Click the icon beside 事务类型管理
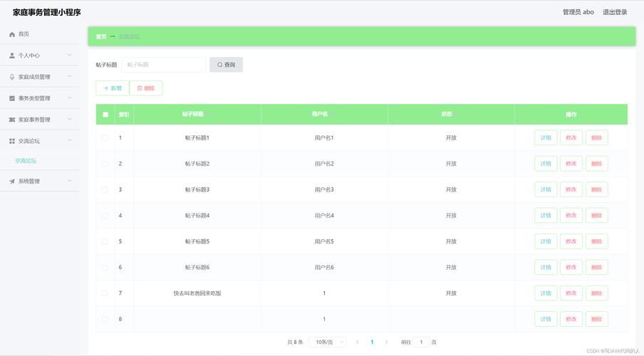The height and width of the screenshot is (356, 644). [12, 98]
